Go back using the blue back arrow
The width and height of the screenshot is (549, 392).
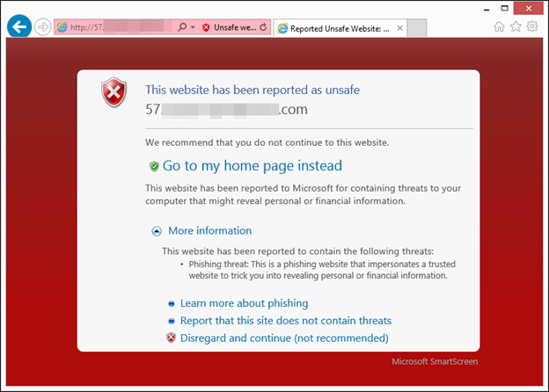[x=19, y=26]
